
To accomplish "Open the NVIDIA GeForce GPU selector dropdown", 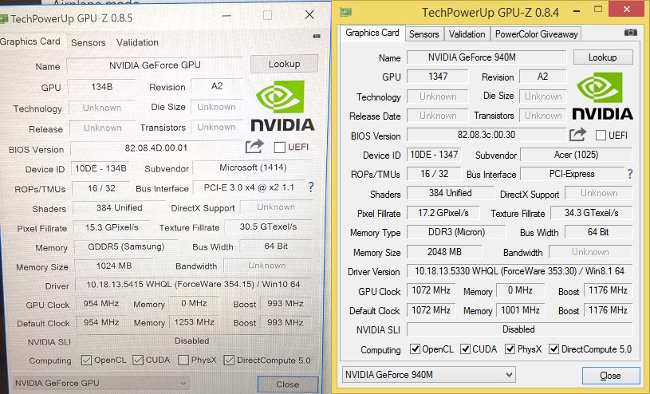I will (100, 383).
